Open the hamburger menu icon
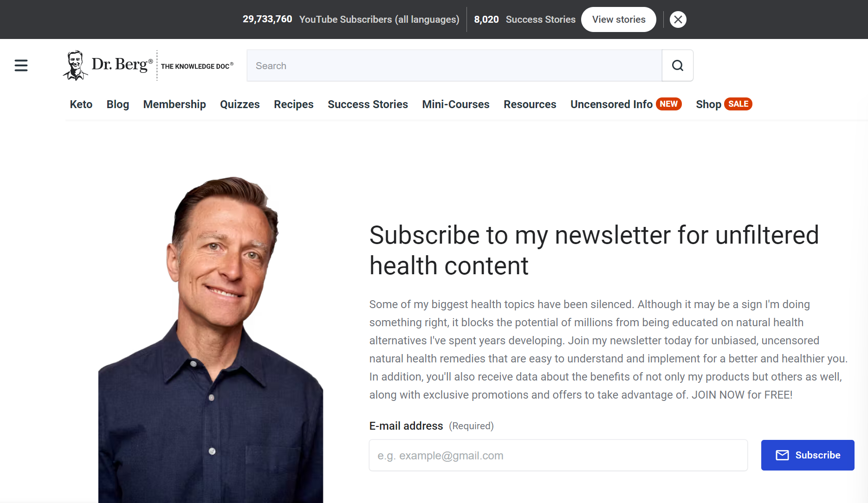The height and width of the screenshot is (503, 868). pyautogui.click(x=21, y=65)
